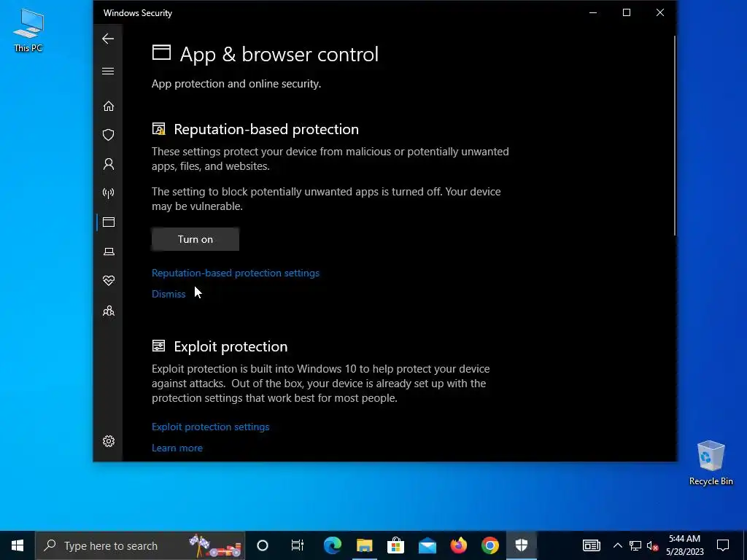Open File Explorer from the taskbar
The image size is (747, 560).
[x=365, y=545]
